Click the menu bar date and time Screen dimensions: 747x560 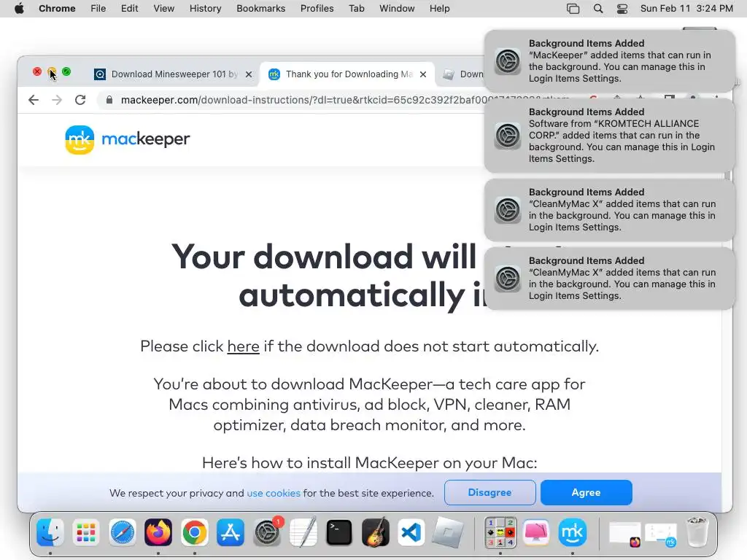click(686, 9)
